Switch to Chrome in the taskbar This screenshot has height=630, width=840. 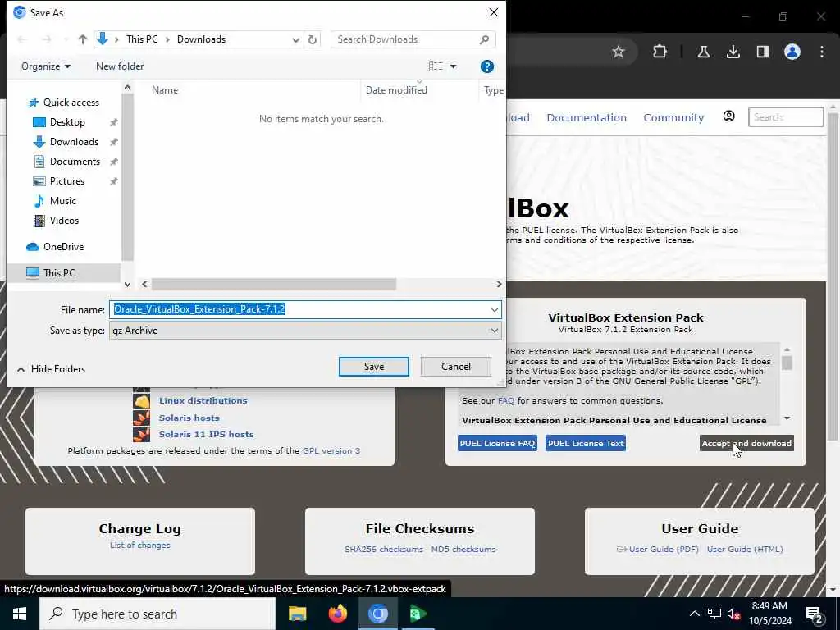[377, 614]
